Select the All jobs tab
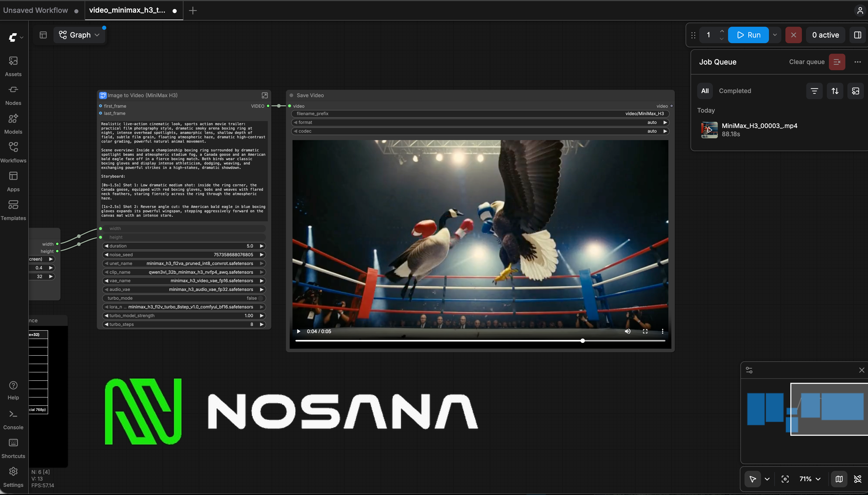 tap(705, 91)
